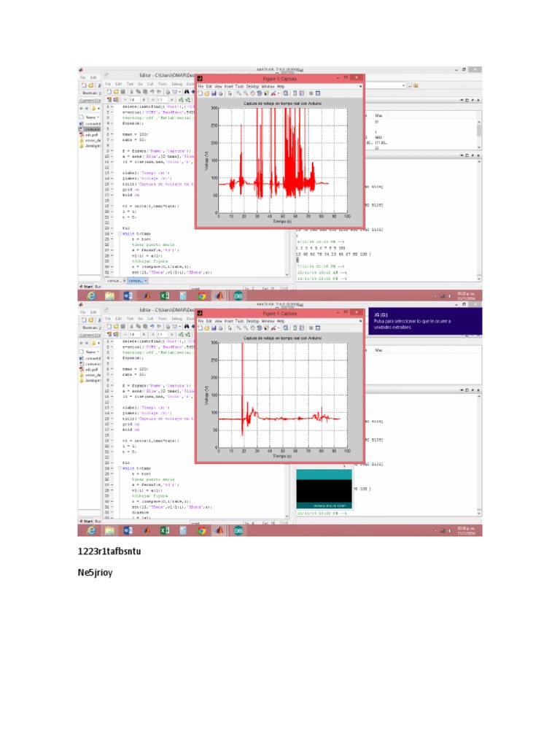
Task: Click document text Ne5jrioy
Action: [96, 572]
